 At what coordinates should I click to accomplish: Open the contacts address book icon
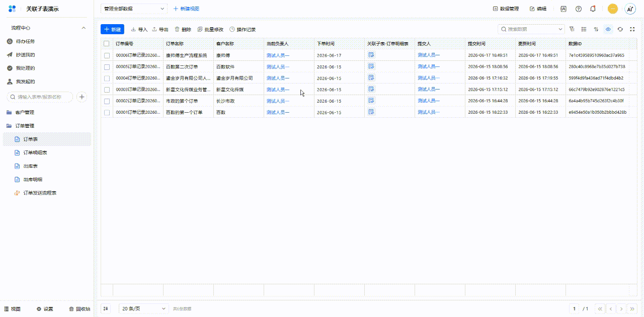[x=563, y=9]
